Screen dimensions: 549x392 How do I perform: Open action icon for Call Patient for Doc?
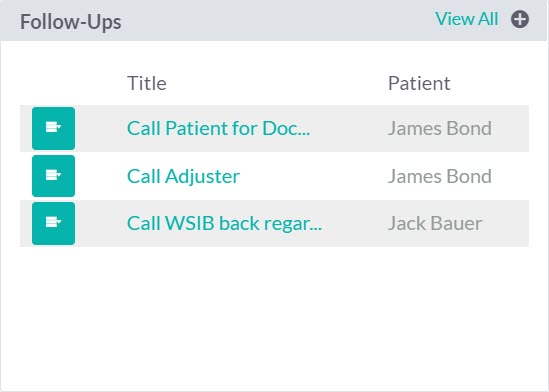click(x=53, y=128)
